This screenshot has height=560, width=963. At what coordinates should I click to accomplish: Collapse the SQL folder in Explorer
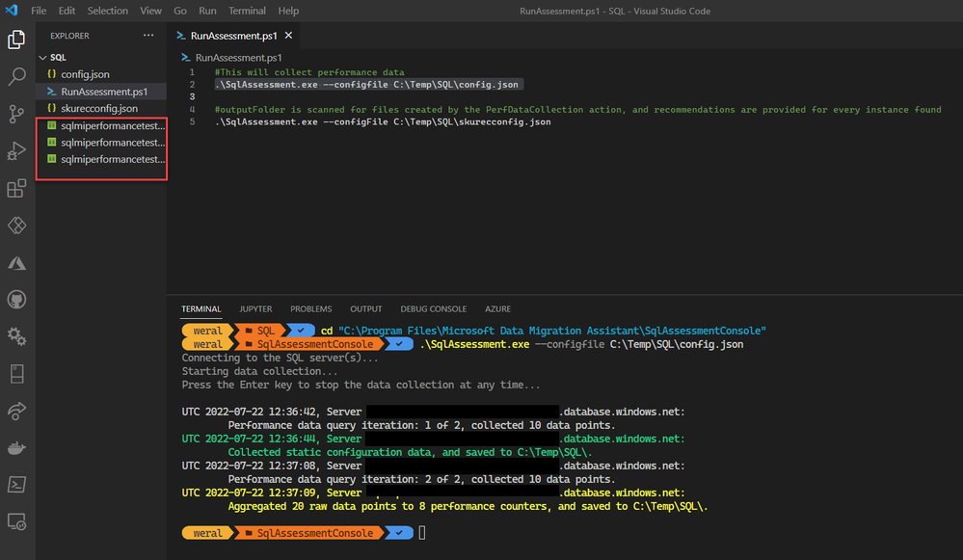pyautogui.click(x=42, y=57)
